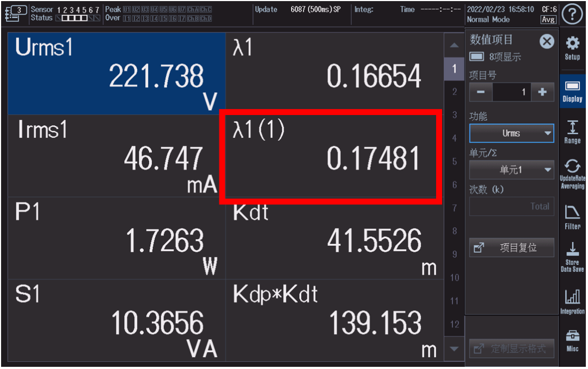Click the Peak Over indicator row
This screenshot has height=369, width=588.
click(x=158, y=14)
